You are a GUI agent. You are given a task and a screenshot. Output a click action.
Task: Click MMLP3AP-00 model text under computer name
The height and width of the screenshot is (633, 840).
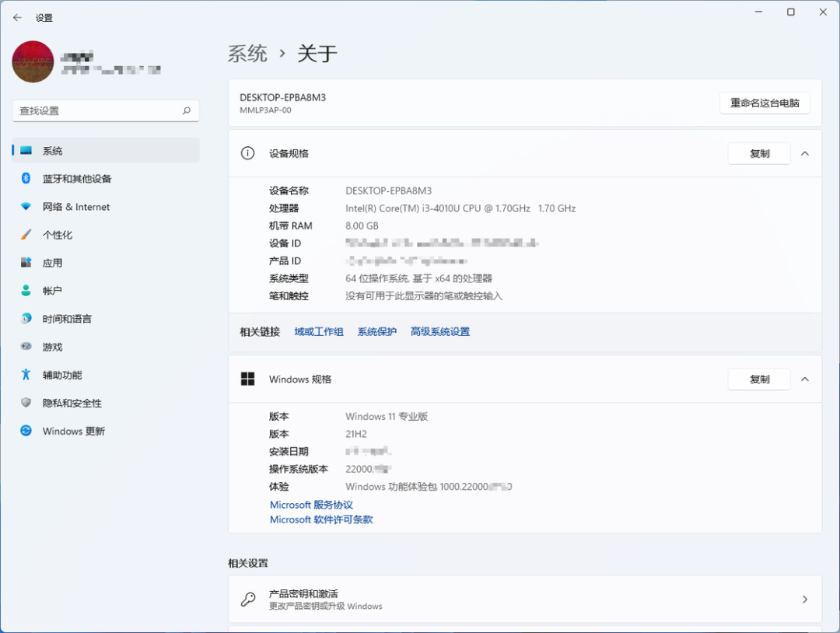click(x=265, y=110)
